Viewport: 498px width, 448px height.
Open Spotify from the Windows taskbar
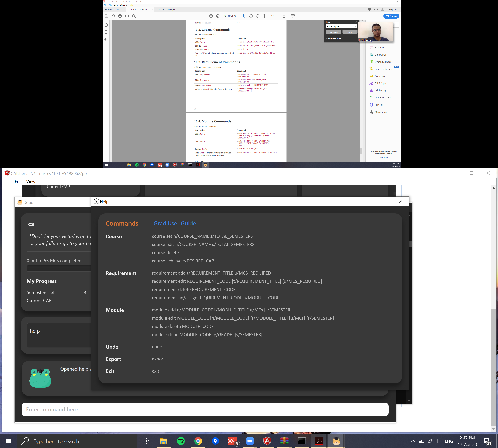[181, 441]
